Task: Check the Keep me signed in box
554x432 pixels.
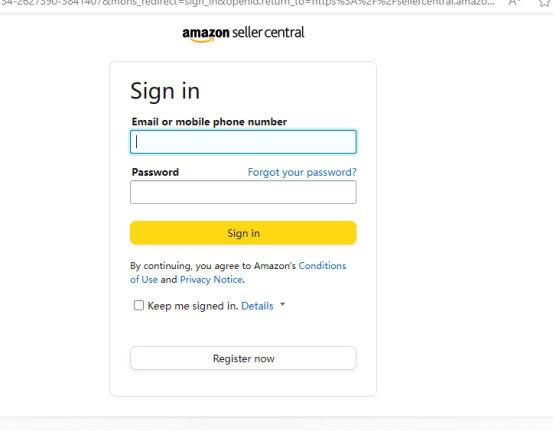Action: tap(139, 306)
